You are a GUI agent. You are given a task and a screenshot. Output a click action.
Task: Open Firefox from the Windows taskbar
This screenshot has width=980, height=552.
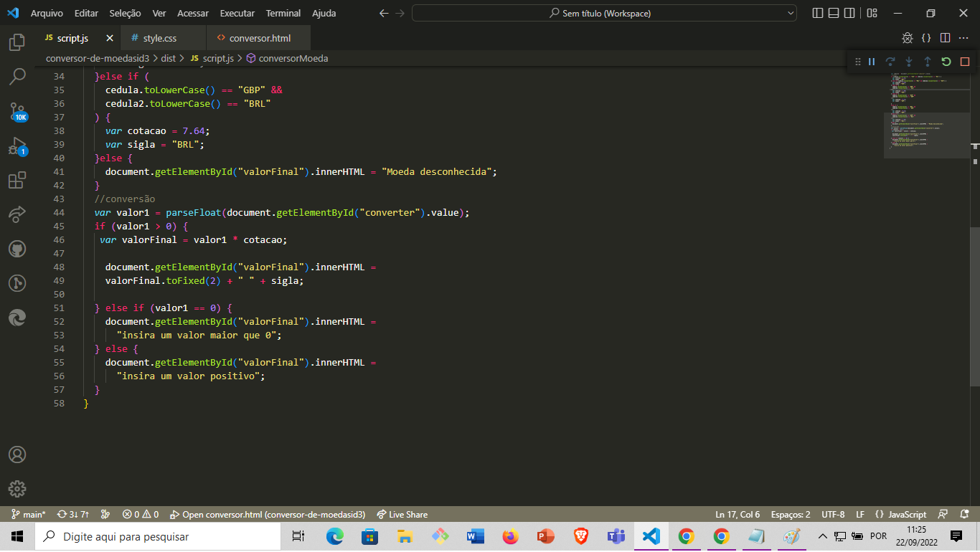[x=510, y=536]
